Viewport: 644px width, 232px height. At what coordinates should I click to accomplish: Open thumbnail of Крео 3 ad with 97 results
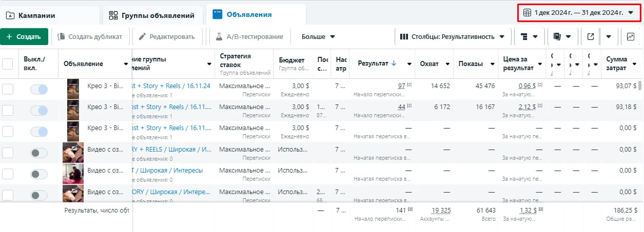[73, 89]
